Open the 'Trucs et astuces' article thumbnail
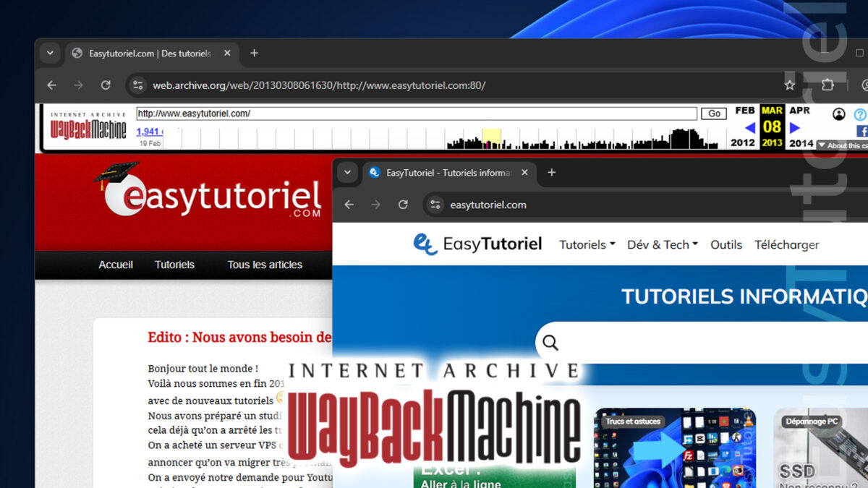This screenshot has height=488, width=868. click(675, 448)
